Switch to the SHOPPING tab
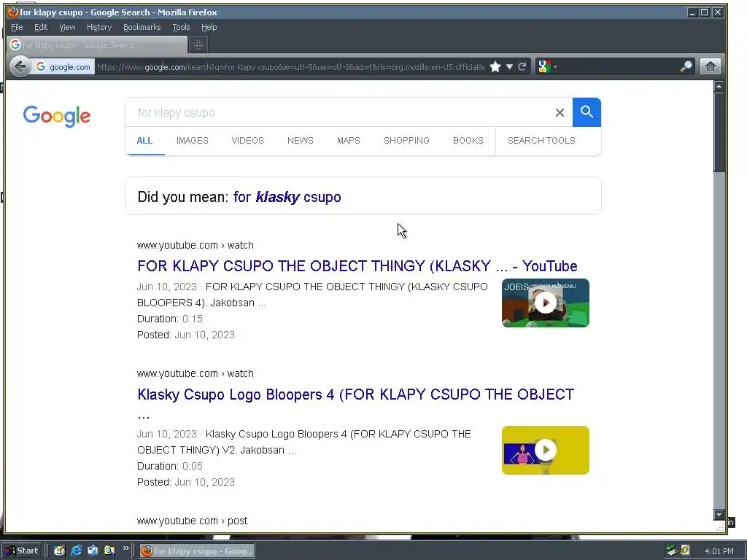Screen dimensions: 747x560 [406, 141]
